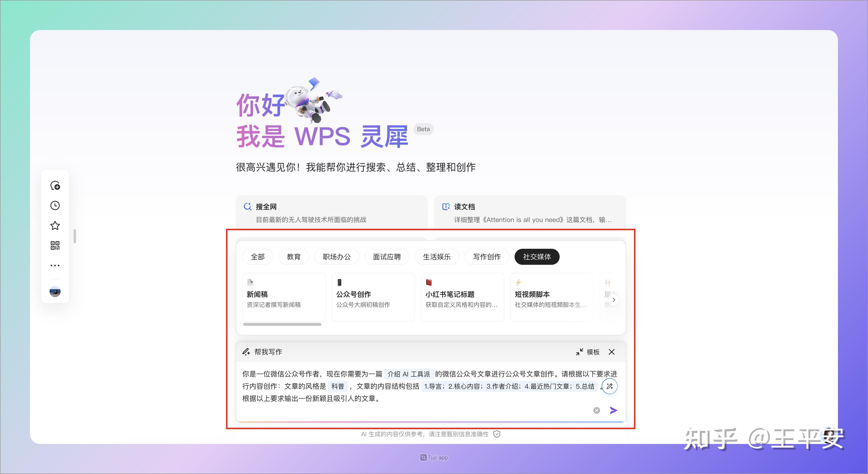Screen dimensions: 868x474
Task: Expand more templates with the right arrow
Action: 614,300
